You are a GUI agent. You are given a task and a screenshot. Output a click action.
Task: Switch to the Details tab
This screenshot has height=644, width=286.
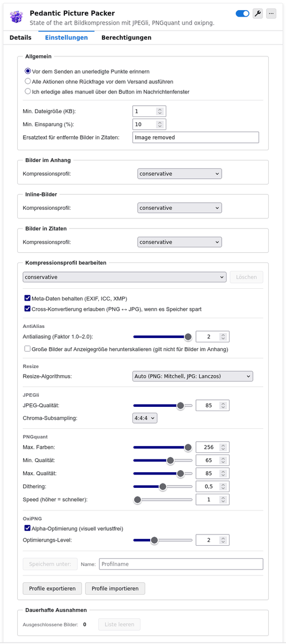[20, 38]
